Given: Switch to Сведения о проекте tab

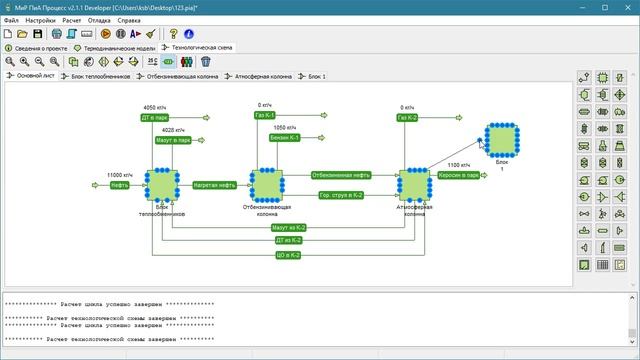Looking at the screenshot, I should click(36, 48).
